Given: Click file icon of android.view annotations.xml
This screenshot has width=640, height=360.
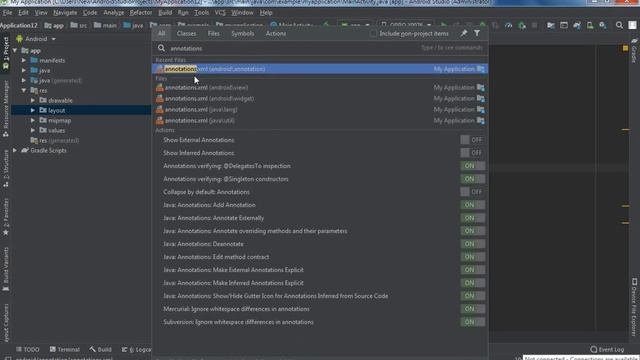Looking at the screenshot, I should (160, 87).
